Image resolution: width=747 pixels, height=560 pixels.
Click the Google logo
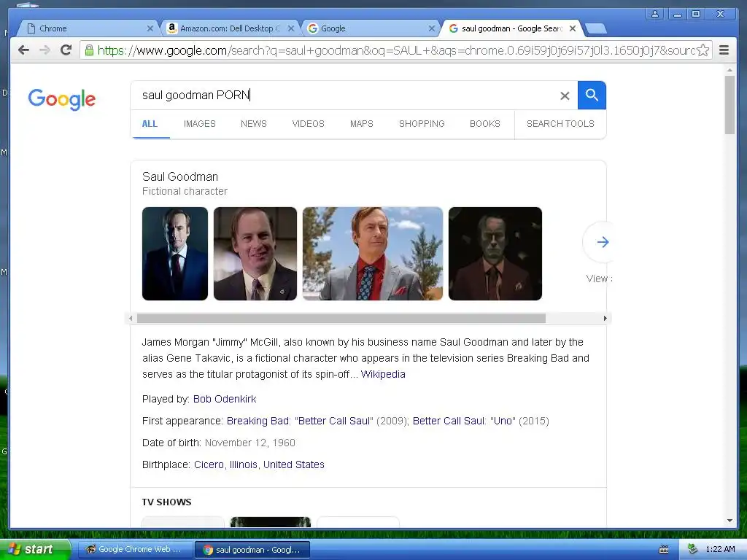[62, 99]
